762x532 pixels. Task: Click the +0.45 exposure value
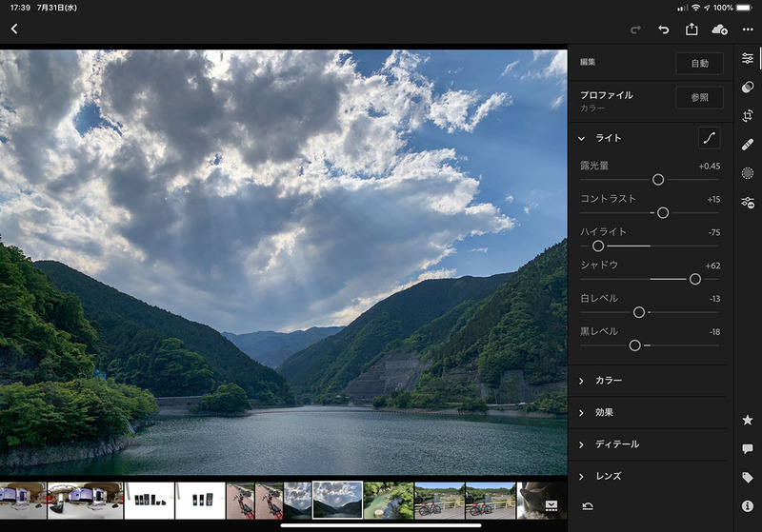click(709, 166)
